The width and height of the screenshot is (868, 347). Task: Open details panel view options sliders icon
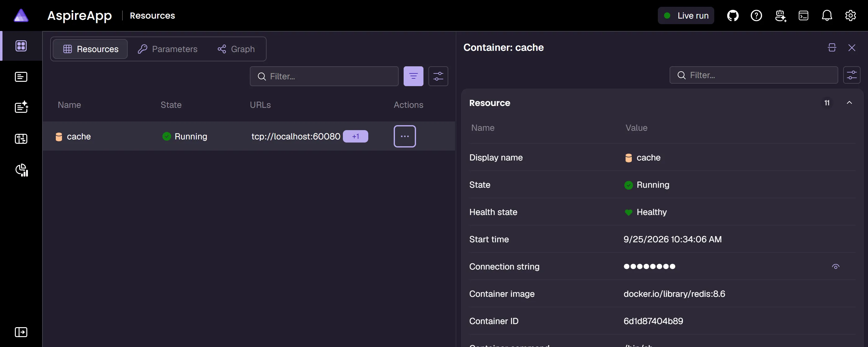click(852, 75)
